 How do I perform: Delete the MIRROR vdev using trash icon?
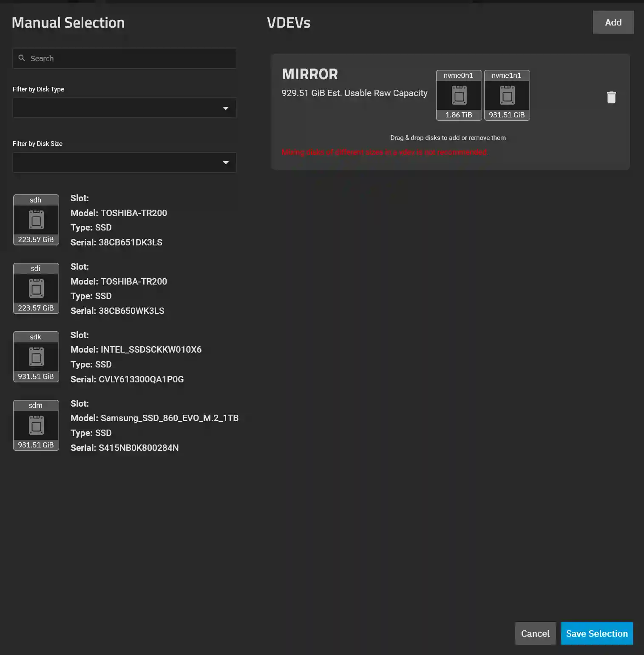click(611, 97)
